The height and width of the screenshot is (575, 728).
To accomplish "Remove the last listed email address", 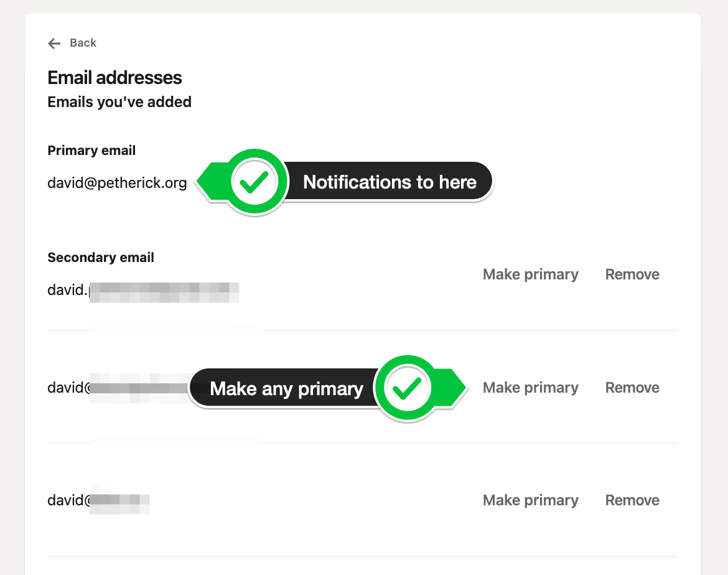I will click(632, 500).
